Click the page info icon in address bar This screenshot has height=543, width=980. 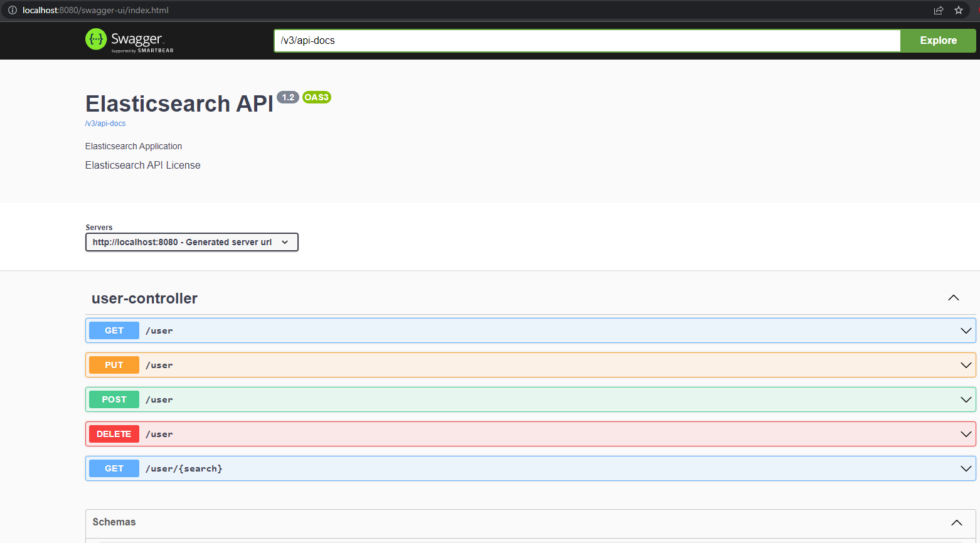tap(12, 10)
